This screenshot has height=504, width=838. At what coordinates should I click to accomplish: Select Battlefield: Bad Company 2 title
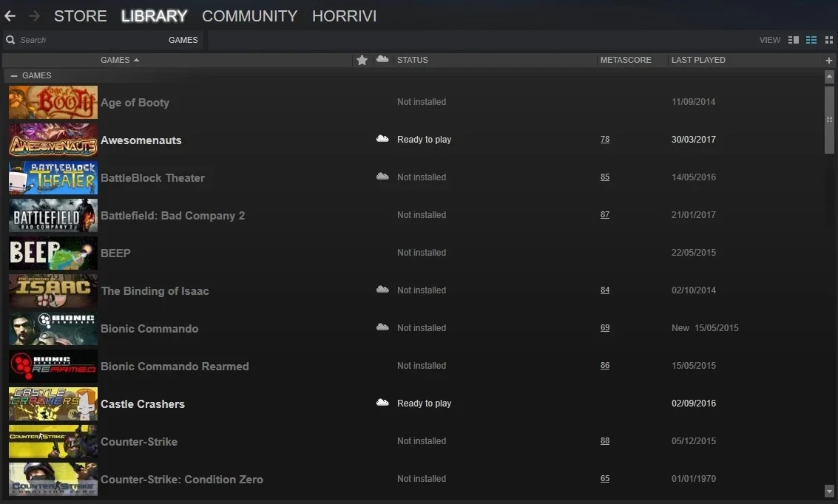point(172,216)
